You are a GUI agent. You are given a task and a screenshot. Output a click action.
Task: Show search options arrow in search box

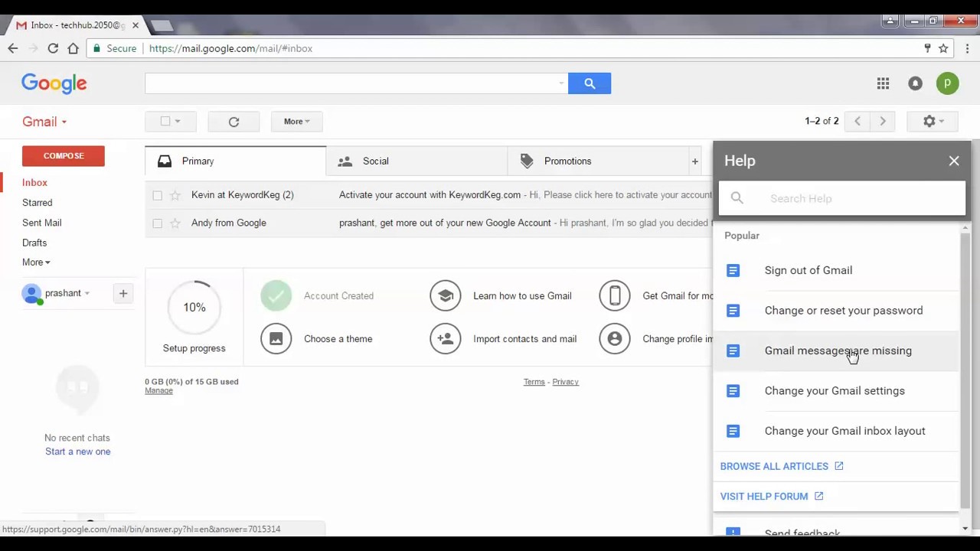pyautogui.click(x=561, y=83)
